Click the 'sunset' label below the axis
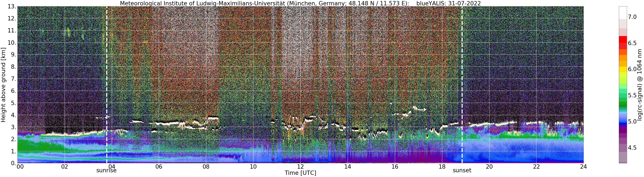644x177 pixels. 462,171
